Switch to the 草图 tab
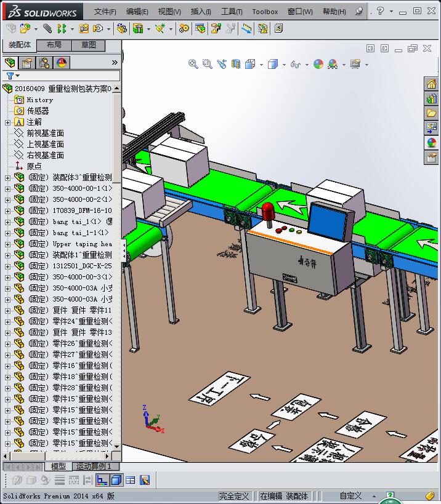Image resolution: width=441 pixels, height=504 pixels. pyautogui.click(x=89, y=45)
